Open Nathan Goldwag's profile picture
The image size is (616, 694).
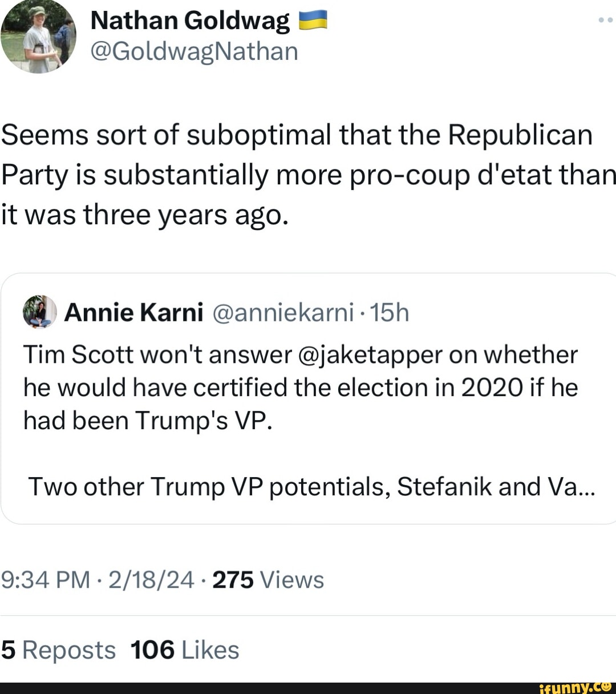coord(38,37)
